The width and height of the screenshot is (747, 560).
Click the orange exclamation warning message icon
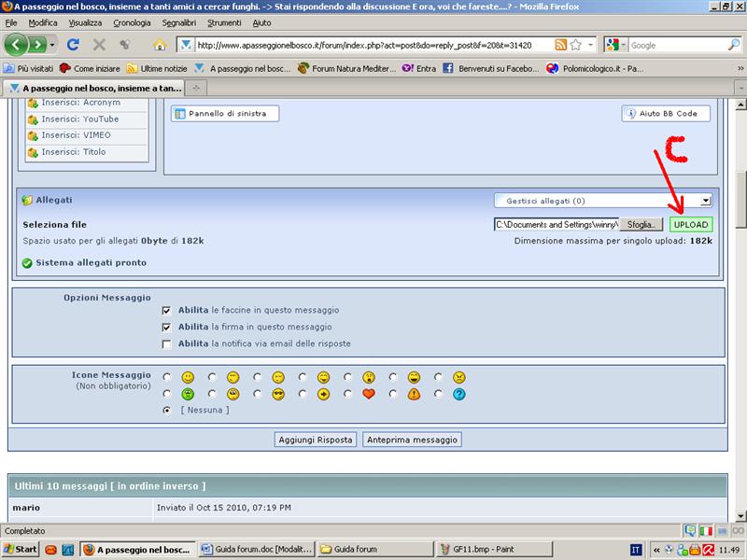(414, 394)
